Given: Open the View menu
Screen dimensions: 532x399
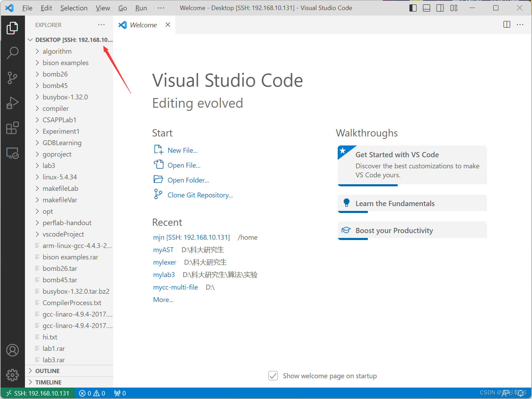Looking at the screenshot, I should click(103, 8).
